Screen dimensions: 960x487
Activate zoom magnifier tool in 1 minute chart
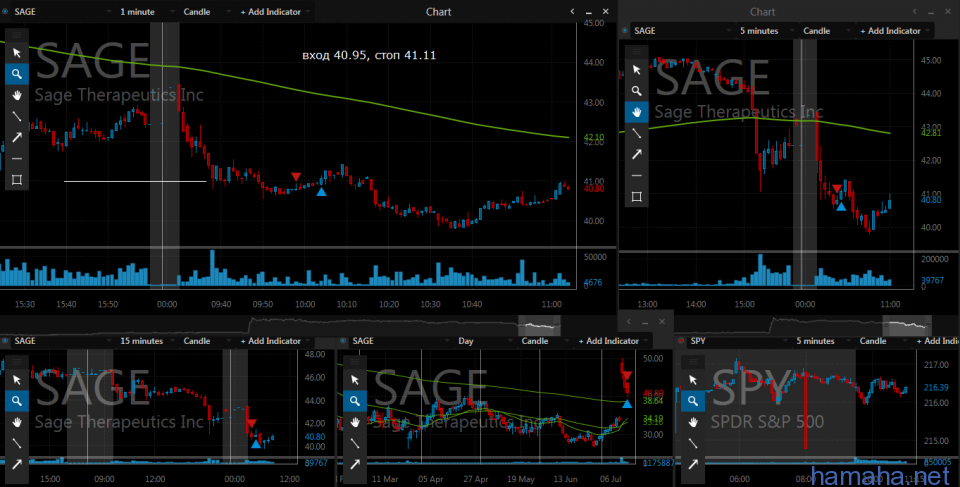coord(17,74)
